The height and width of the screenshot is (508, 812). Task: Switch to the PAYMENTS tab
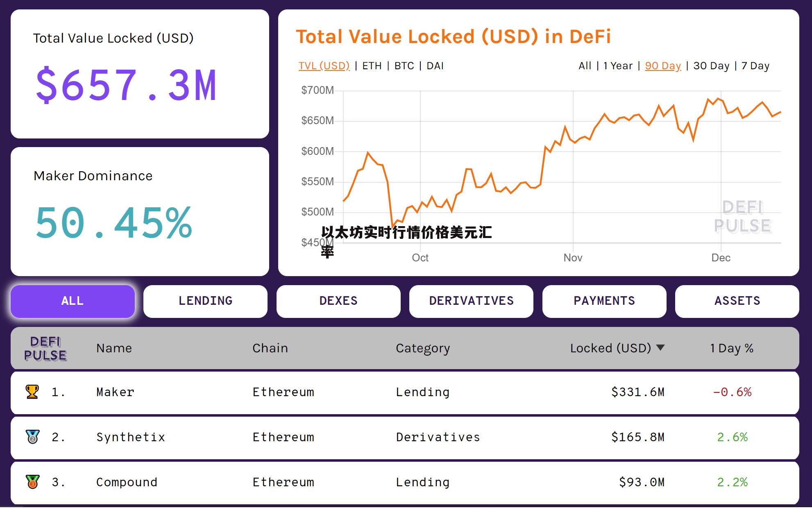tap(604, 301)
